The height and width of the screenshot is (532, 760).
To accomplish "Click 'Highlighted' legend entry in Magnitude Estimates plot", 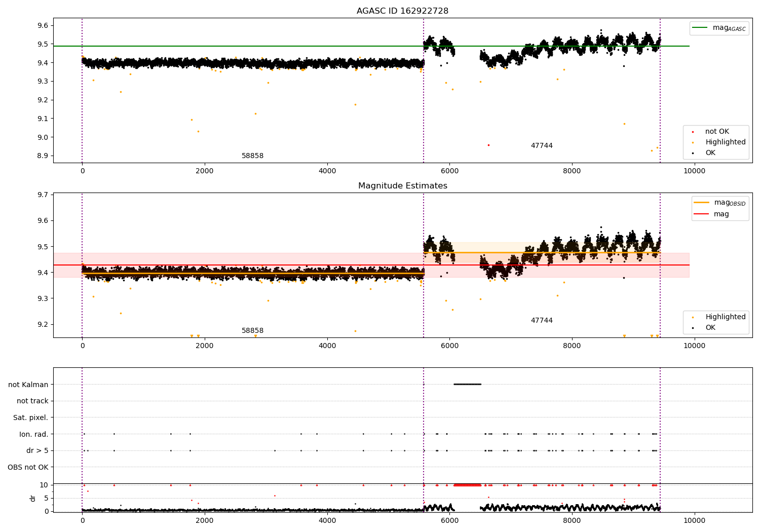I will click(726, 317).
